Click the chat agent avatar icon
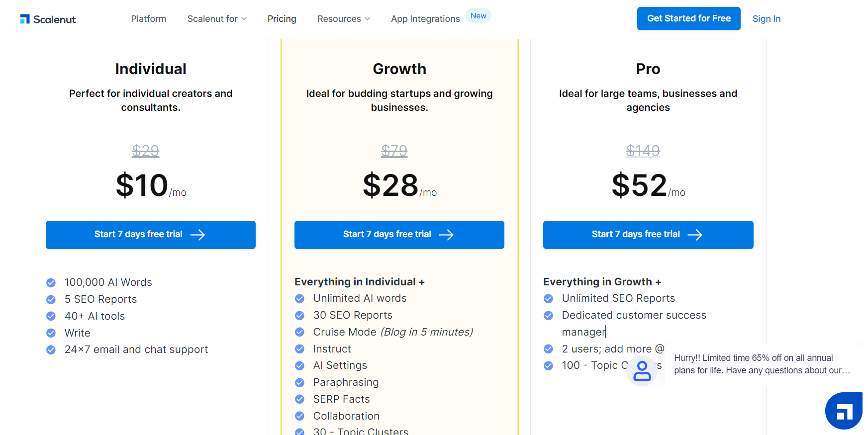The image size is (868, 435). [642, 371]
